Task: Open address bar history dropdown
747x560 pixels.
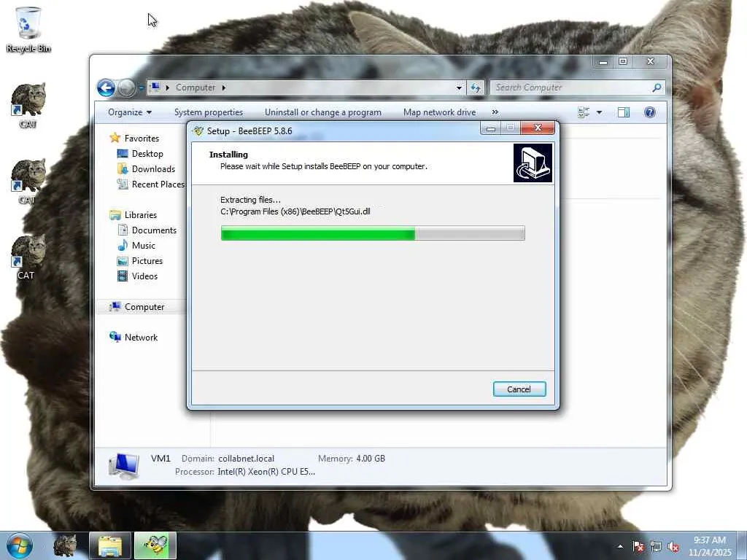Action: (x=460, y=87)
